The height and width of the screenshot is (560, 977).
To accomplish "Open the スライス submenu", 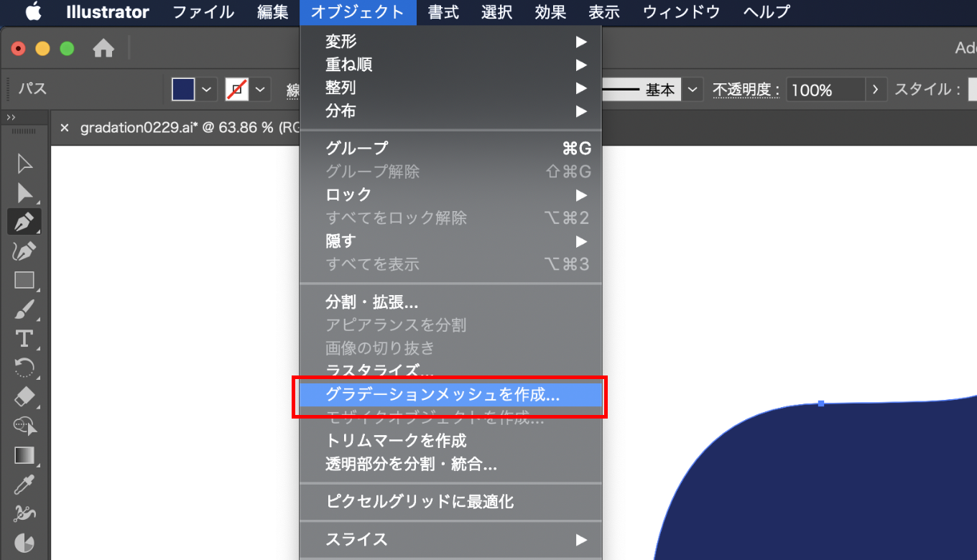I will tap(450, 539).
